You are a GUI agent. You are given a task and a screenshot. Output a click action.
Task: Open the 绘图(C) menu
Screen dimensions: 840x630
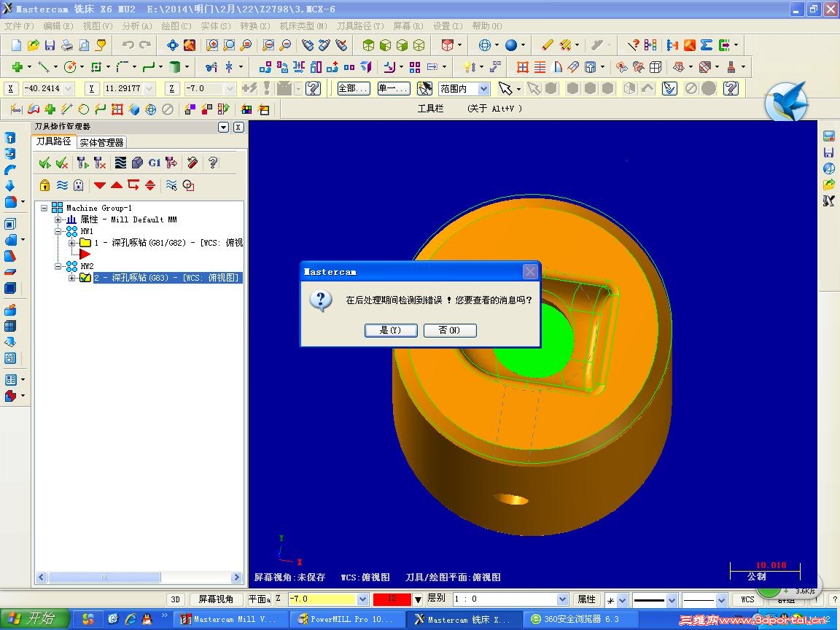pyautogui.click(x=176, y=26)
